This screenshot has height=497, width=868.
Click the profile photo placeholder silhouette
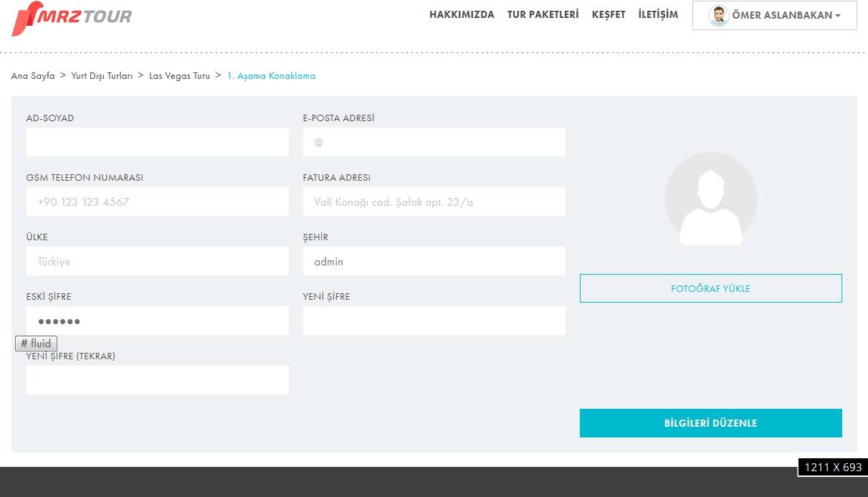[710, 199]
